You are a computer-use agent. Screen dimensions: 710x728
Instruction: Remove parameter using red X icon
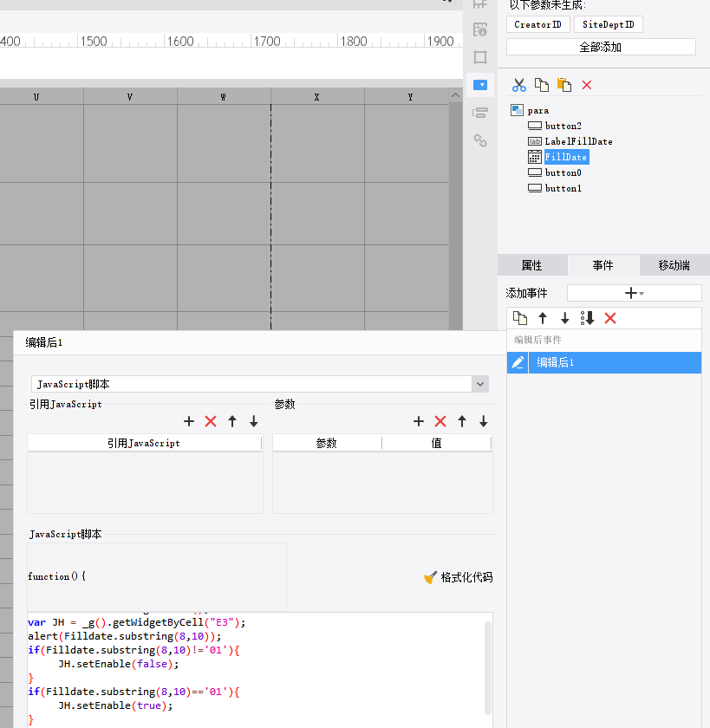(x=440, y=421)
